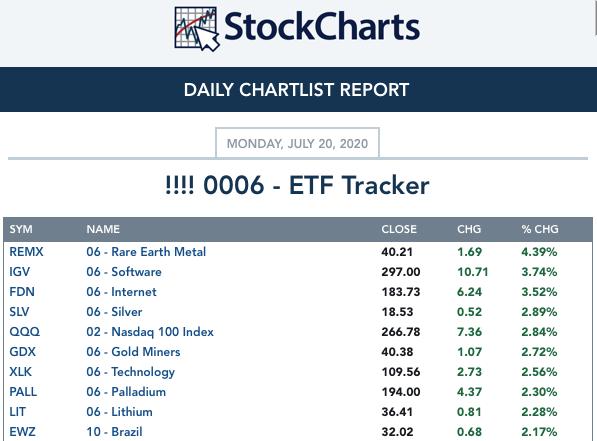Viewport: 597px width, 441px height.
Task: Click 06 - Palladium name link
Action: pyautogui.click(x=126, y=392)
